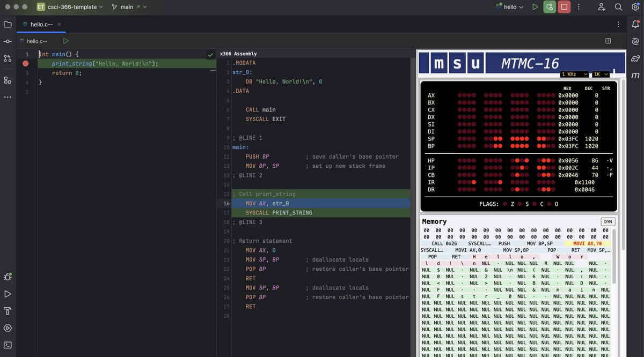Open IDE settings gear
This screenshot has width=644, height=357.
point(635,7)
